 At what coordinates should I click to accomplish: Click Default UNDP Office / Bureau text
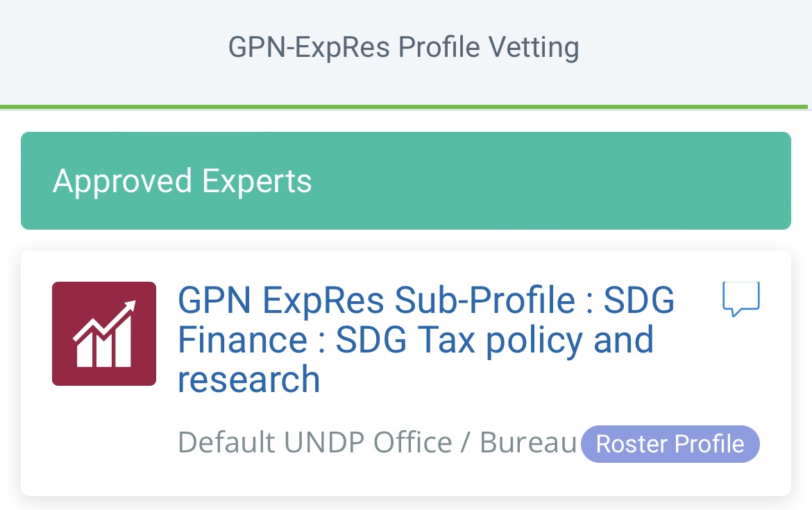pos(377,442)
